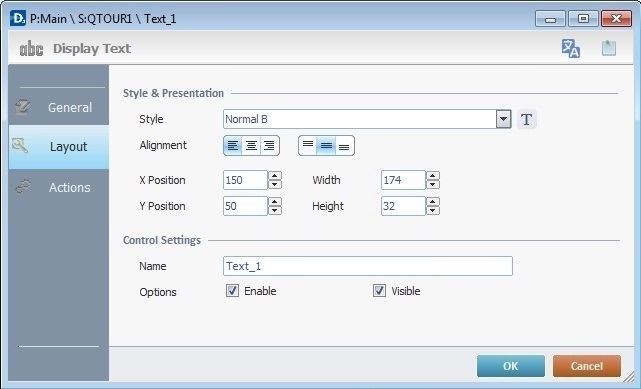Open the Actions tab
The height and width of the screenshot is (389, 641).
[x=59, y=188]
